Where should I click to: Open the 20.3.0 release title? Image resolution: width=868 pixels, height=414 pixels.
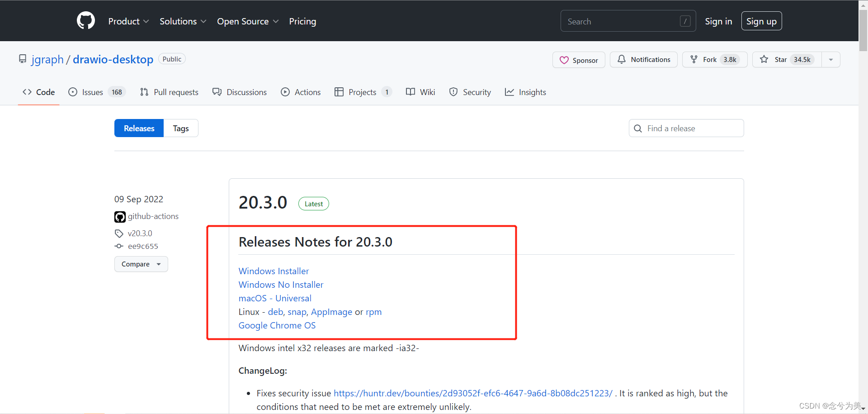(263, 203)
